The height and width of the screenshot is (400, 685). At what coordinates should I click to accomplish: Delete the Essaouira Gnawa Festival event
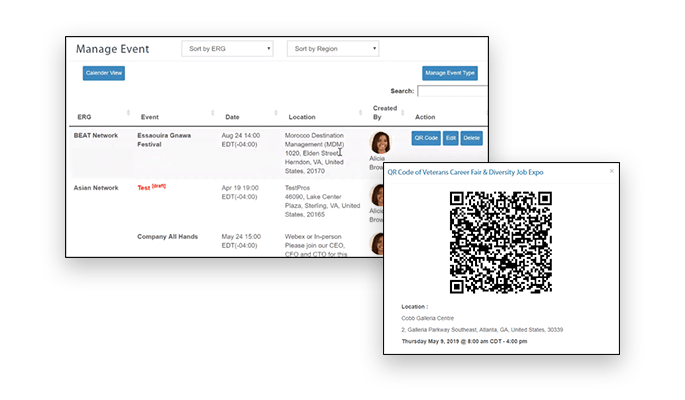coord(471,138)
